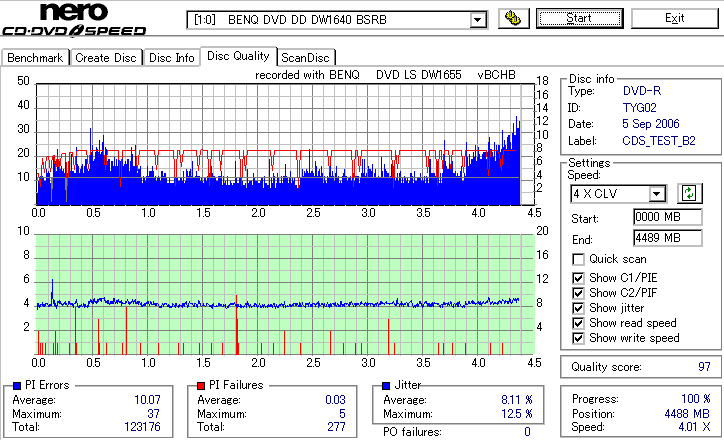Click the Progress value 100 %
The height and width of the screenshot is (441, 724).
point(696,399)
